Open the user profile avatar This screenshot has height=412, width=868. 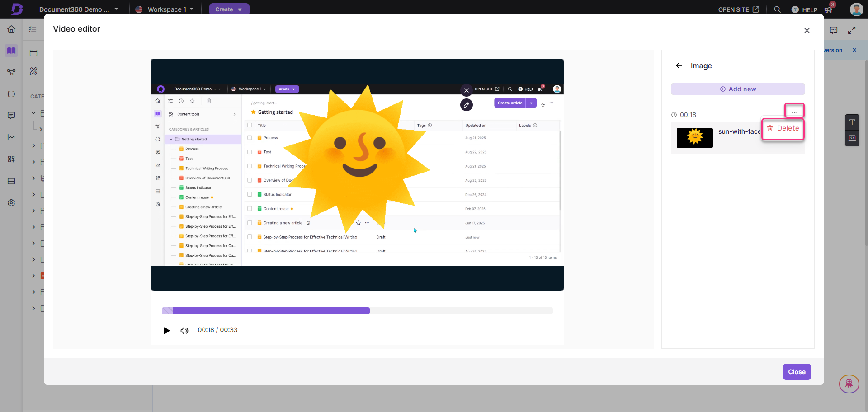point(856,9)
